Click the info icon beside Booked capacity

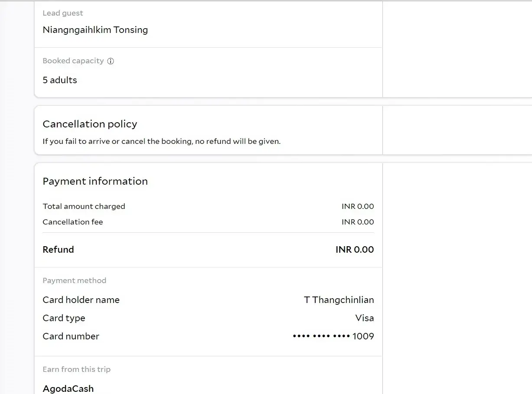point(111,61)
